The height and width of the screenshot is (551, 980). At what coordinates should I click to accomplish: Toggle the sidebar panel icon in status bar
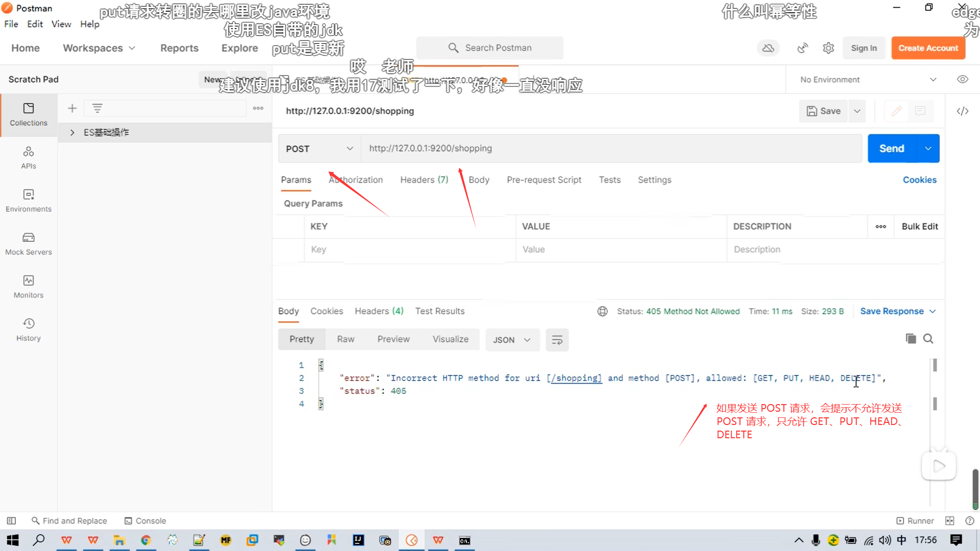11,521
